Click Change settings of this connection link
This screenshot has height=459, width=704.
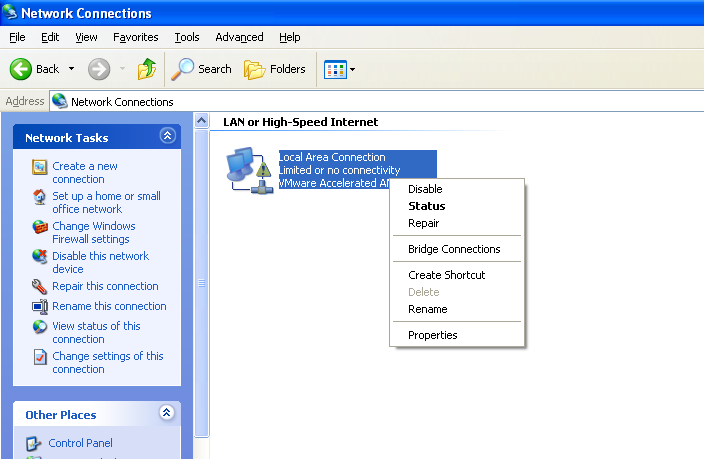coord(108,363)
